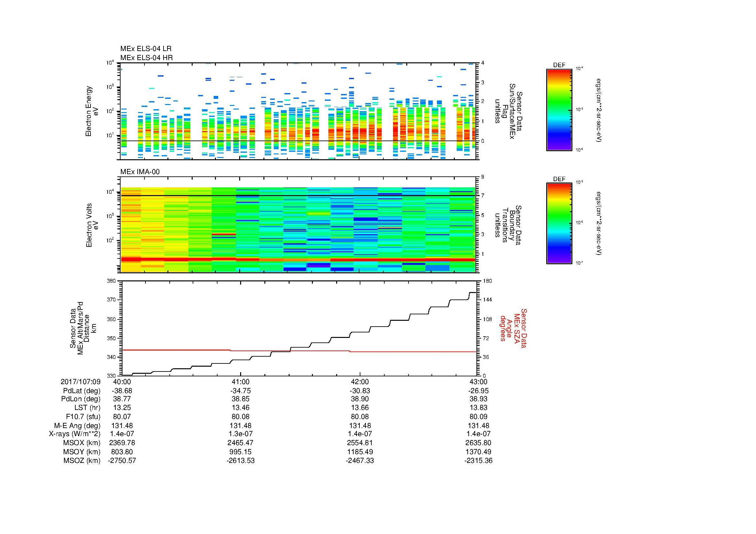Click the red MEx SZA line in the bottom plot

point(299,351)
